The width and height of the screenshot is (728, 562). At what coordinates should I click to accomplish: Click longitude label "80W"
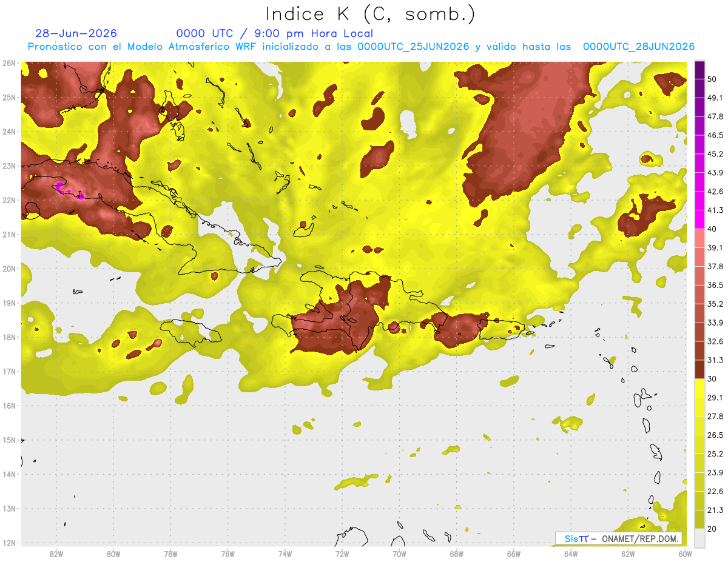(x=113, y=554)
